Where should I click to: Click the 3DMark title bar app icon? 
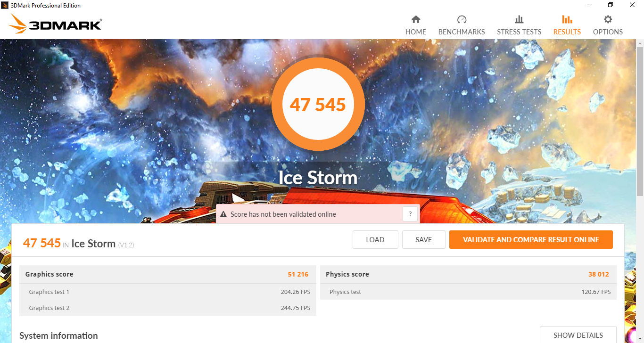5,5
